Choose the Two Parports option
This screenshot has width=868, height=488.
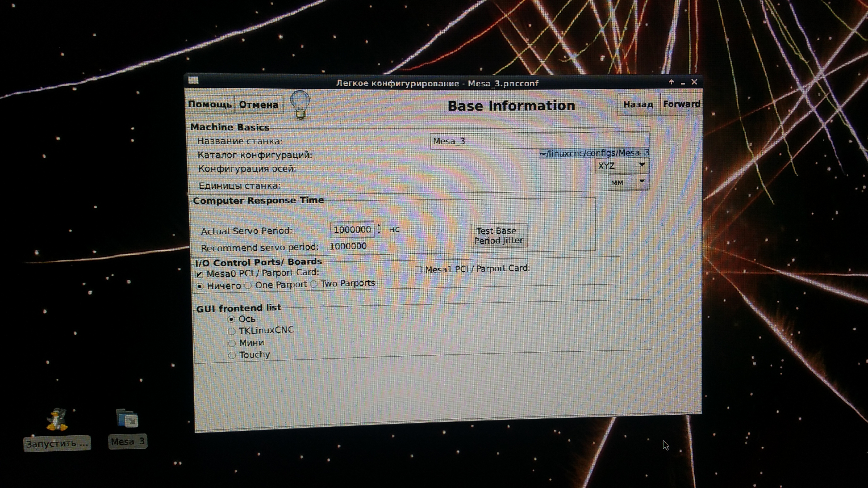[x=314, y=284]
